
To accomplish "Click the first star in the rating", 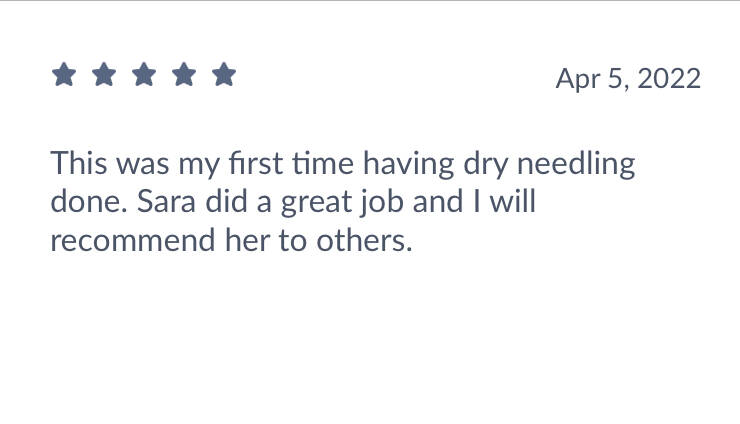I will [63, 75].
